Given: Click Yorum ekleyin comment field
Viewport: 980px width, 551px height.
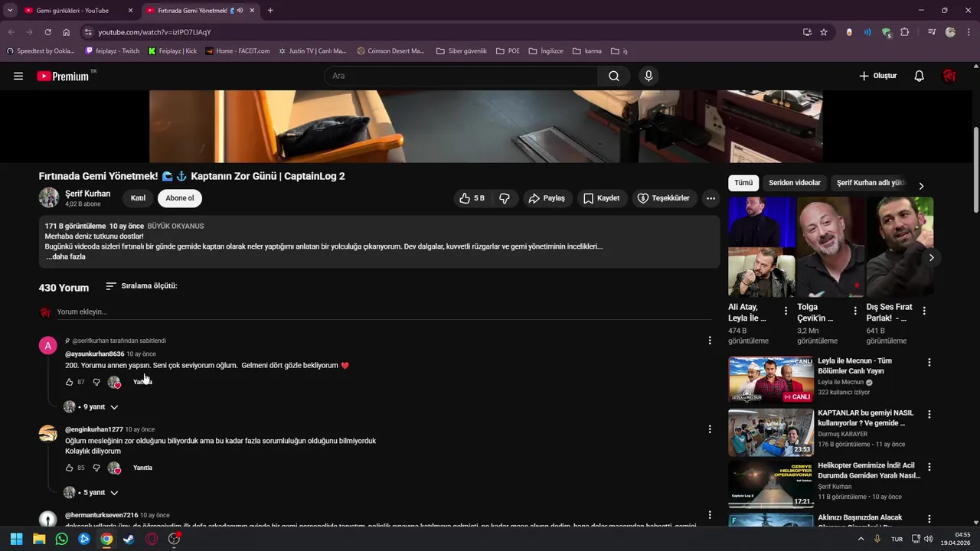Looking at the screenshot, I should tap(383, 312).
